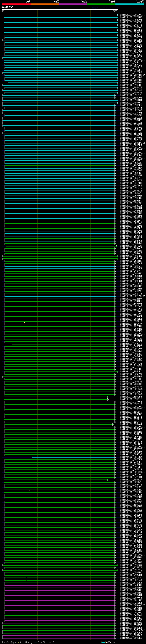The image size is (146, 644).
Task: Open hit UniRef100_A5B0U6
Action: click(131, 20)
